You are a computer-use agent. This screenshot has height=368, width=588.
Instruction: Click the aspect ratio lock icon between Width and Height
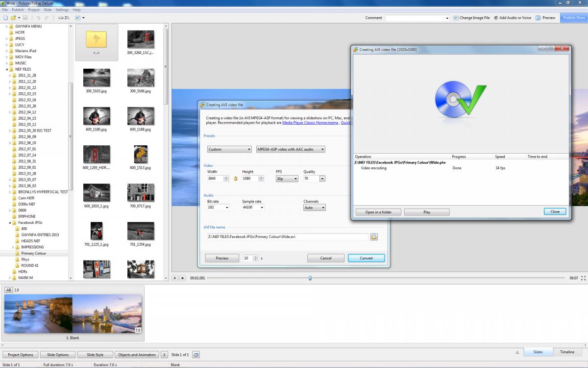click(235, 179)
